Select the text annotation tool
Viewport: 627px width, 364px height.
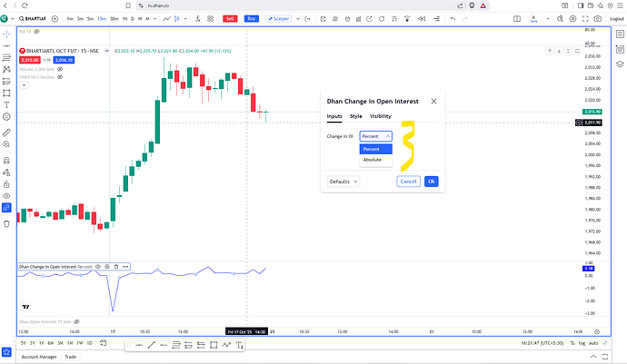click(x=6, y=105)
